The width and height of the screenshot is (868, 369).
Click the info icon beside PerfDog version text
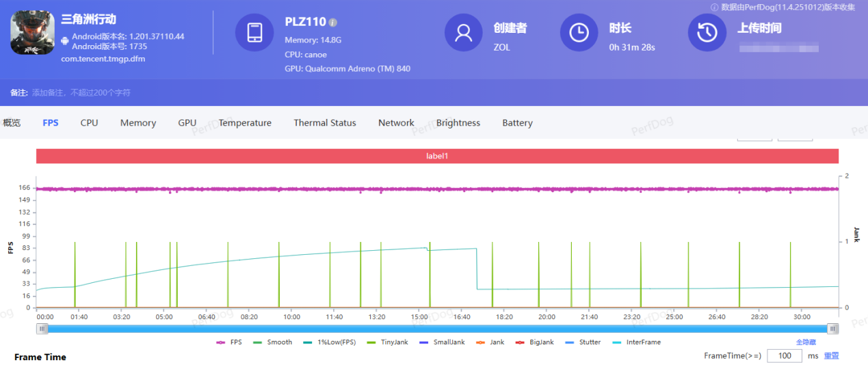click(x=714, y=7)
